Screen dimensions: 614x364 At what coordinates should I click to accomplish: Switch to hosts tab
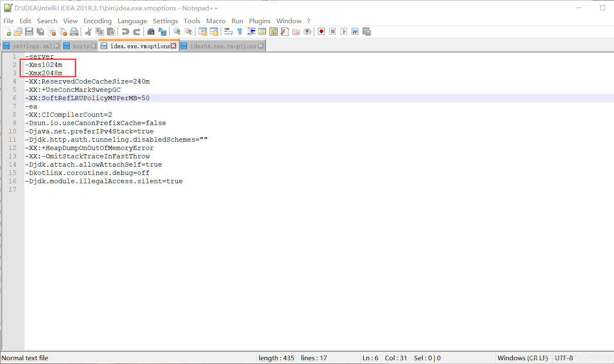tap(81, 46)
